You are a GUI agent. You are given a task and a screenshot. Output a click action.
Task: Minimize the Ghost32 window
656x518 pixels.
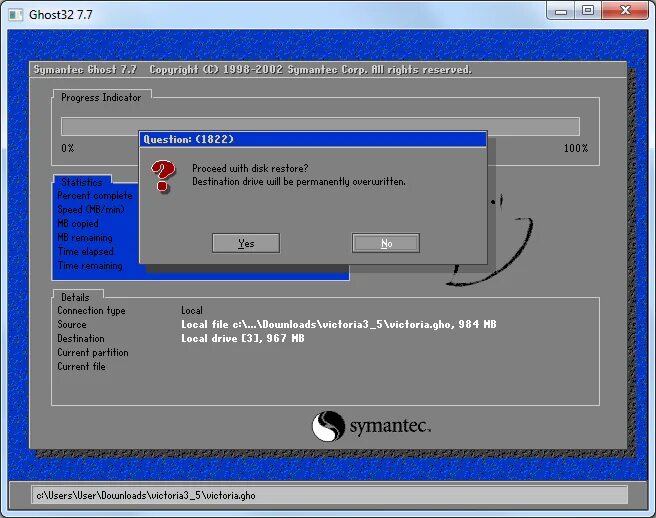[561, 11]
